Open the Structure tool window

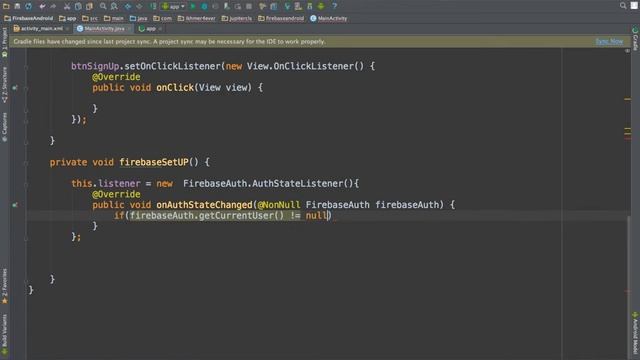pos(4,84)
